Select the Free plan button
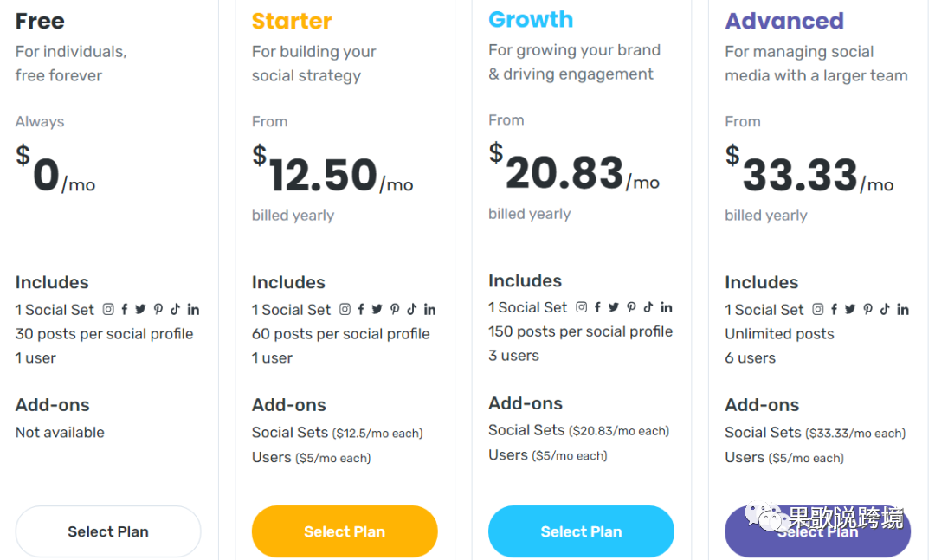This screenshot has width=935, height=560. click(x=108, y=531)
